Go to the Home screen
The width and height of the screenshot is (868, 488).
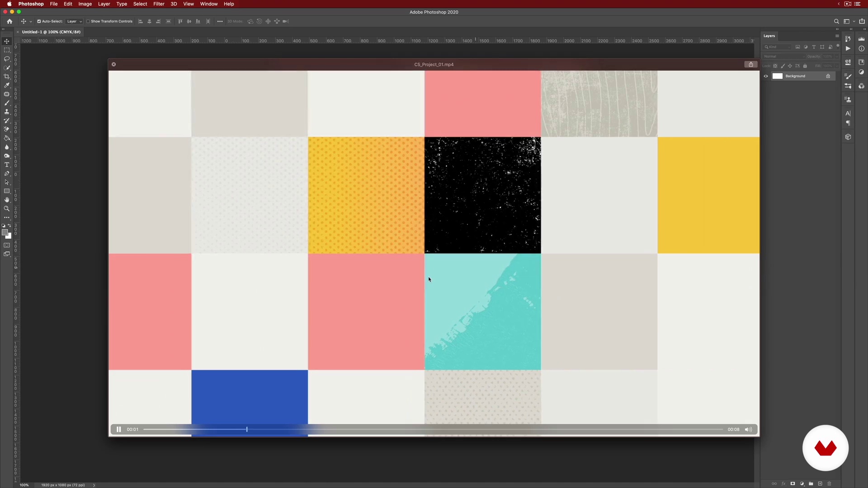pos(9,21)
